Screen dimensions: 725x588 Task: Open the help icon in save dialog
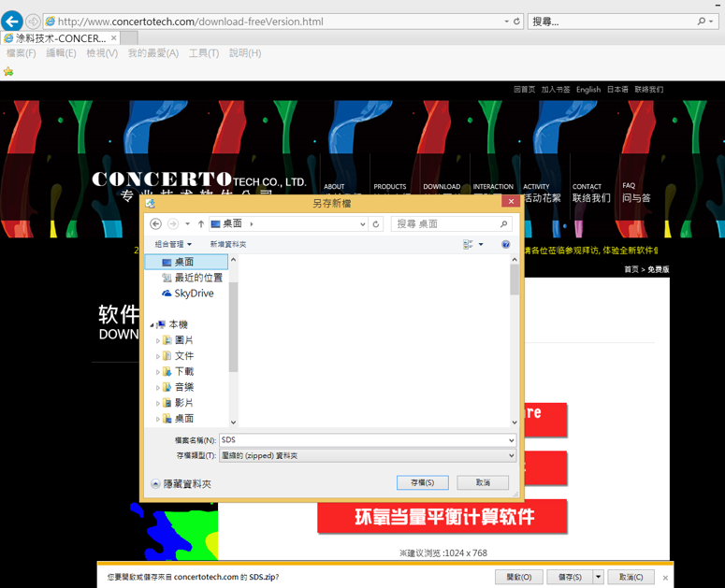coord(506,245)
